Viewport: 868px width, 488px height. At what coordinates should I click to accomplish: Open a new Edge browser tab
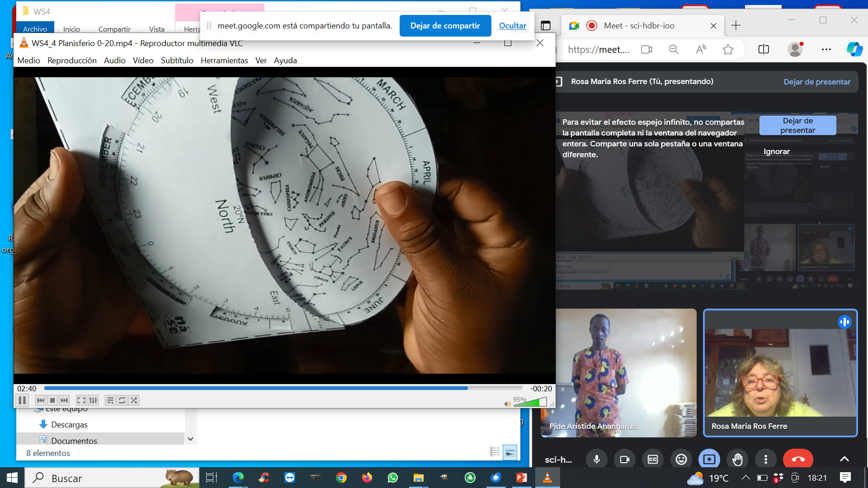[x=736, y=26]
